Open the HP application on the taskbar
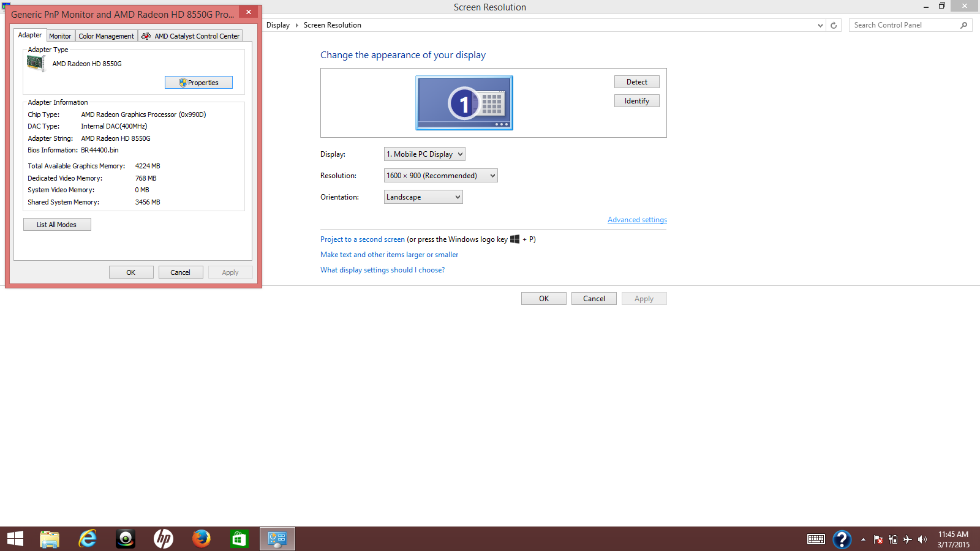The image size is (980, 551). click(163, 539)
